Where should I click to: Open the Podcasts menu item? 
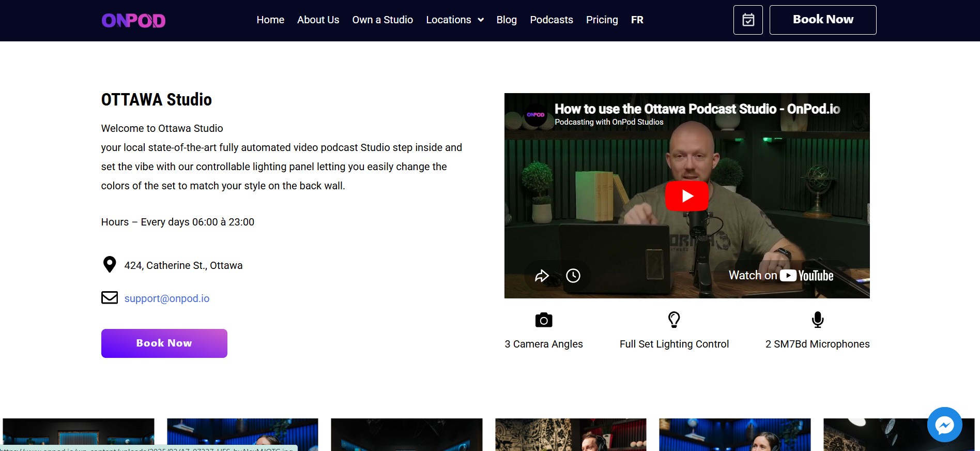[x=552, y=20]
